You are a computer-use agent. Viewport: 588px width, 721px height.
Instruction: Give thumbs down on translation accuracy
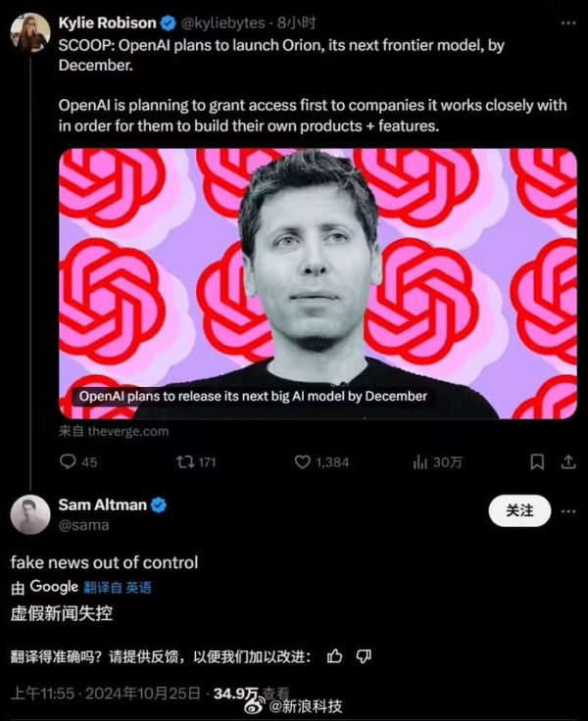[364, 656]
